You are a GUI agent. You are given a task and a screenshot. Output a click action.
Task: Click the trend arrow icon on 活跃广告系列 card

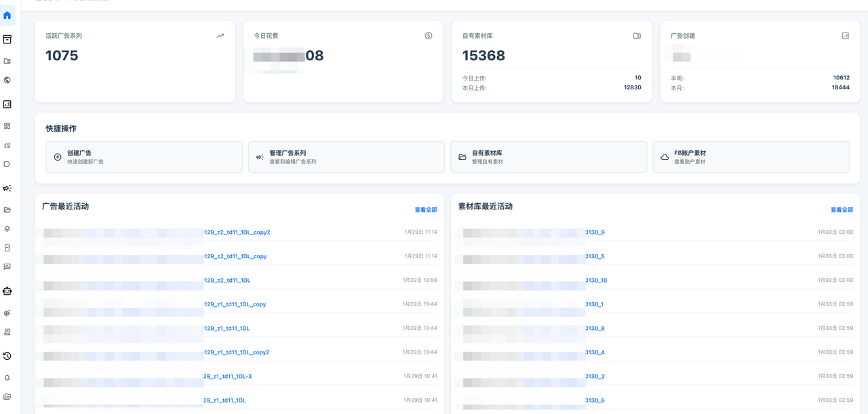[220, 36]
